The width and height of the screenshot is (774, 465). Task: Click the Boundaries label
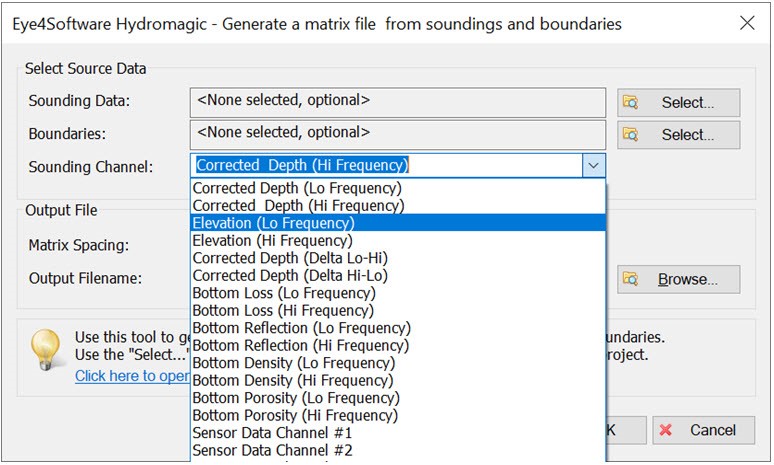coord(67,134)
